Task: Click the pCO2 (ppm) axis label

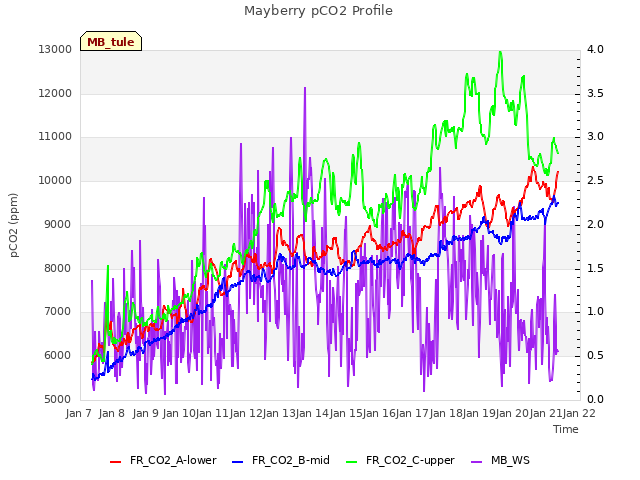Action: tap(14, 225)
